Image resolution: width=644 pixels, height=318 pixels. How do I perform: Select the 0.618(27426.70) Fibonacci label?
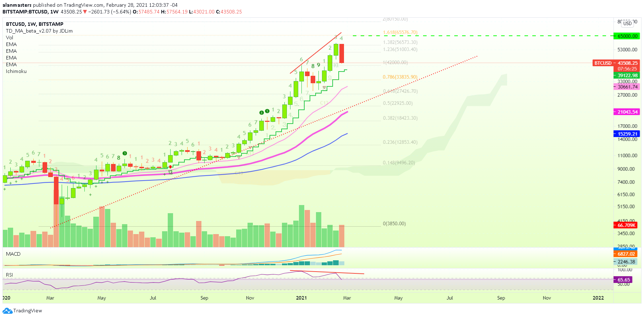tap(400, 91)
